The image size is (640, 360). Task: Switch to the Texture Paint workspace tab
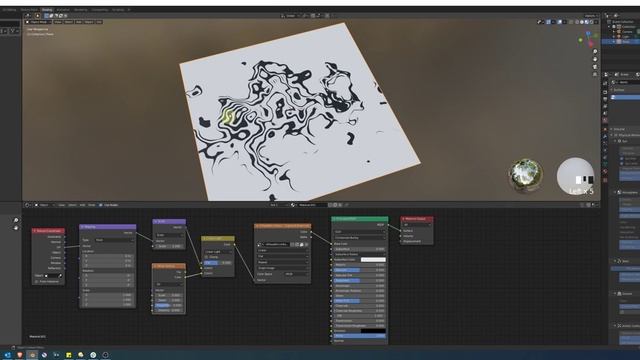coord(29,9)
